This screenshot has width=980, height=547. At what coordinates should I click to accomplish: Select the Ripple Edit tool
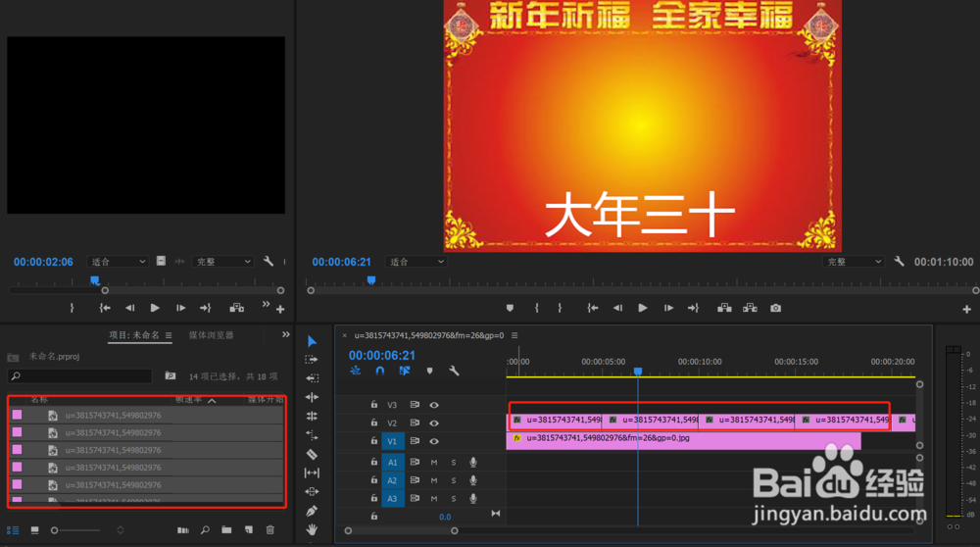tap(312, 378)
